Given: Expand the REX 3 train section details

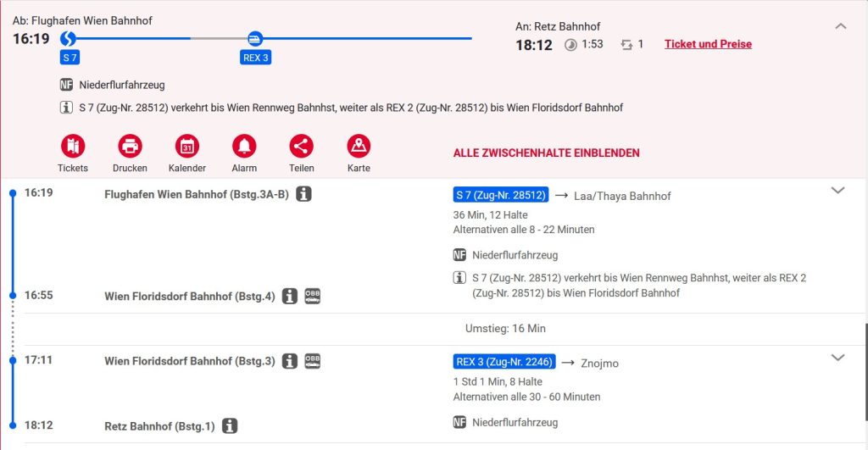Looking at the screenshot, I should 837,358.
